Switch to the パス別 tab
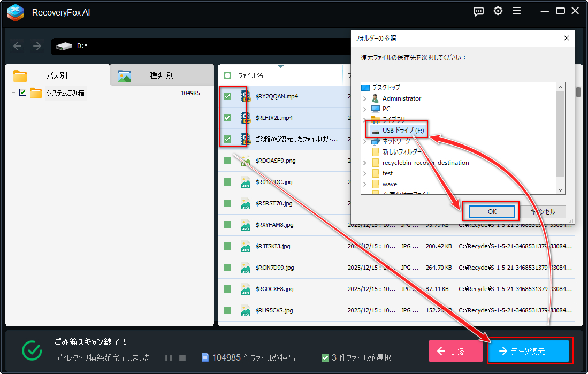The image size is (588, 374). tap(57, 75)
